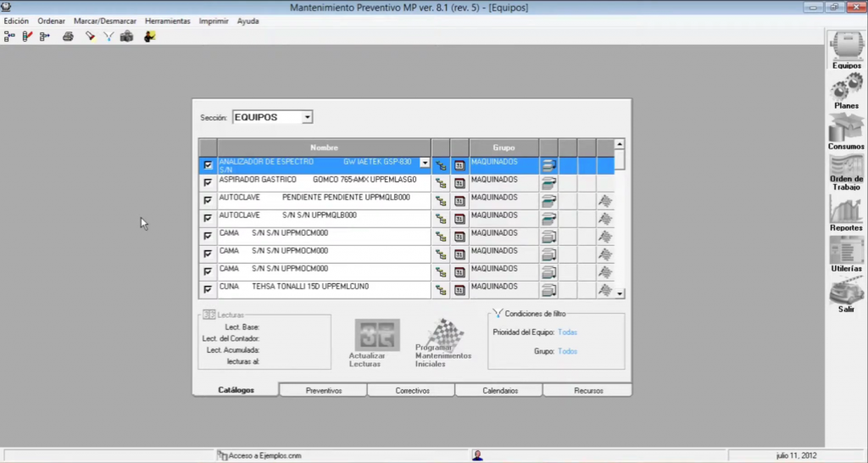868x463 pixels.
Task: Click the camera icon in the toolbar
Action: pyautogui.click(x=126, y=36)
